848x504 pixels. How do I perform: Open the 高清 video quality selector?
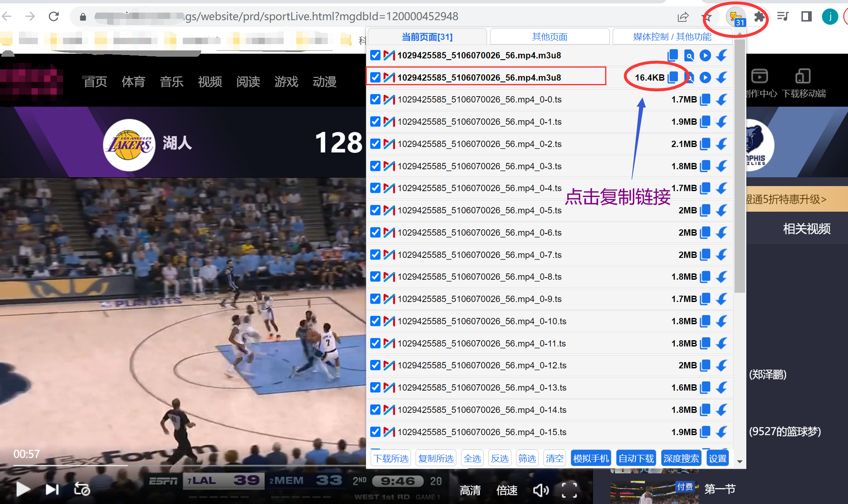pos(470,490)
